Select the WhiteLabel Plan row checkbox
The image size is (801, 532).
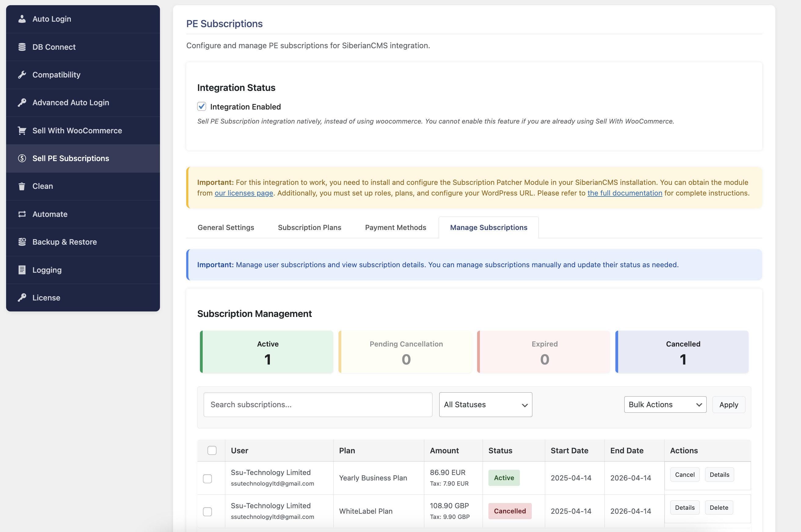point(207,511)
